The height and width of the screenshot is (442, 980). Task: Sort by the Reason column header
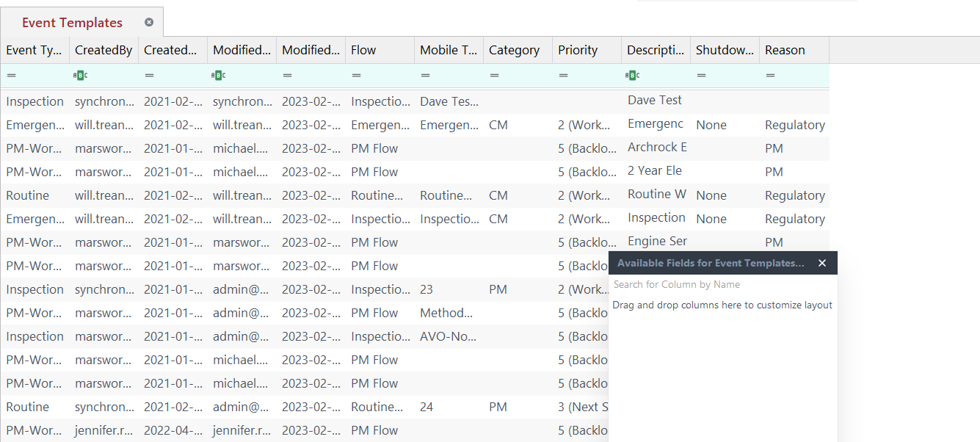[x=794, y=50]
